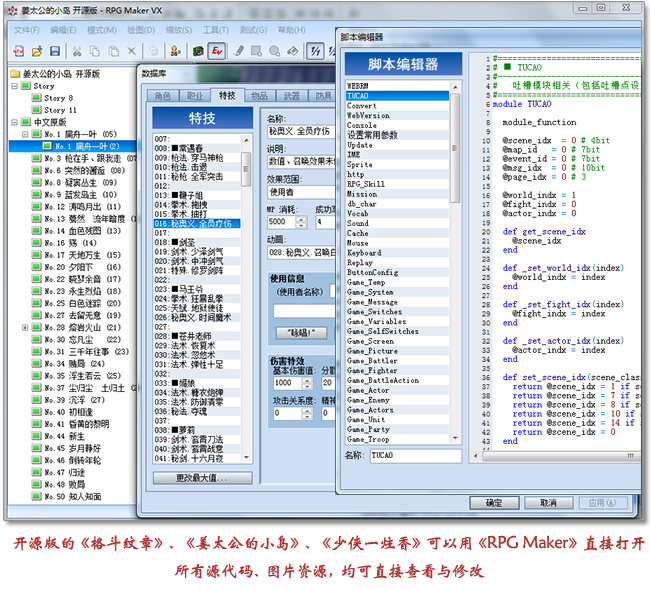Click the Undo arrow toolbar icon
The height and width of the screenshot is (590, 650).
154,51
